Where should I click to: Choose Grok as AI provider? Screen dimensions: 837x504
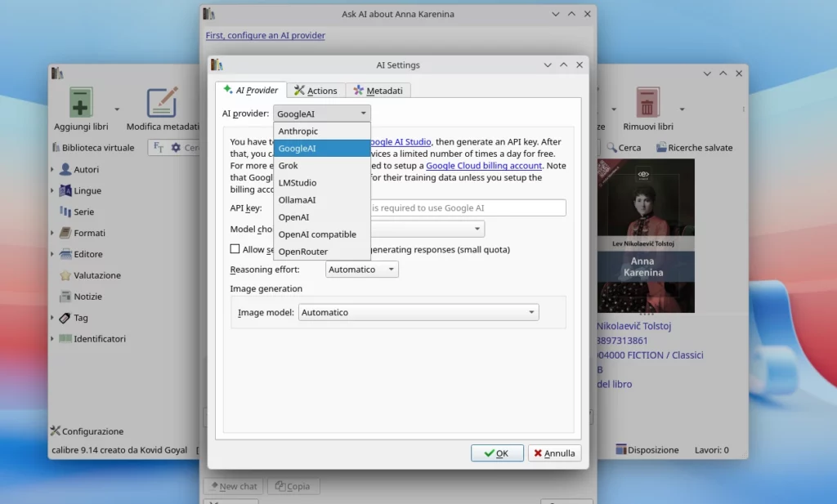pyautogui.click(x=321, y=165)
